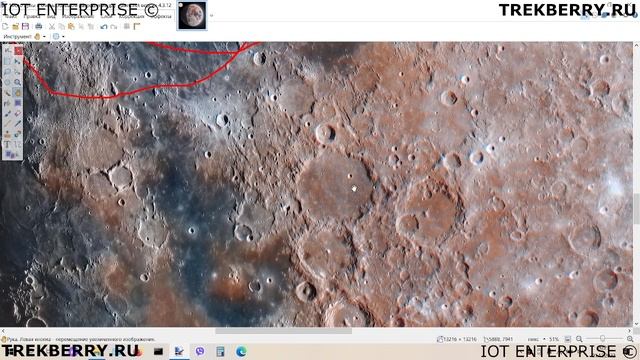Screen dimensions: 640x360
Task: Select the Line/Curve tool
Action: click(18, 145)
